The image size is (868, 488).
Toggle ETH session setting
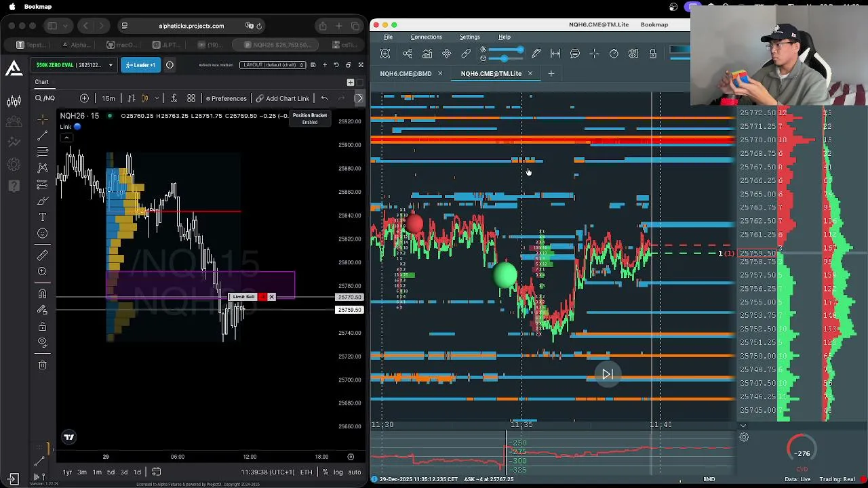[307, 472]
